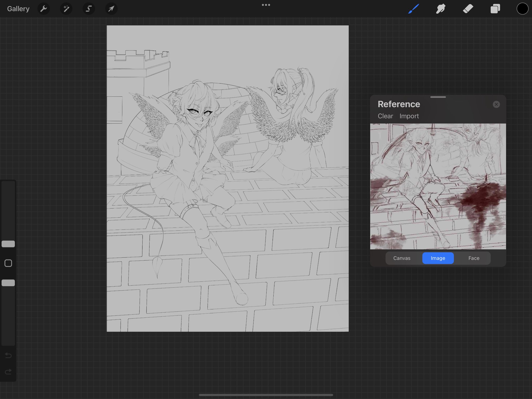This screenshot has height=399, width=532.
Task: Switch Reference to Canvas mode
Action: [x=402, y=258]
